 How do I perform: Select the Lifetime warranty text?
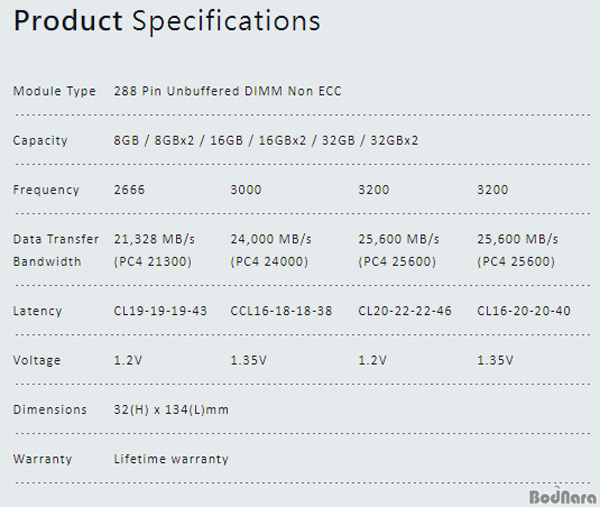(x=171, y=459)
